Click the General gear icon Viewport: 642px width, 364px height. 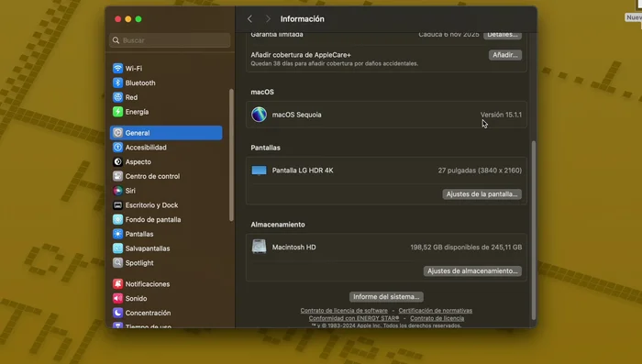(x=117, y=133)
